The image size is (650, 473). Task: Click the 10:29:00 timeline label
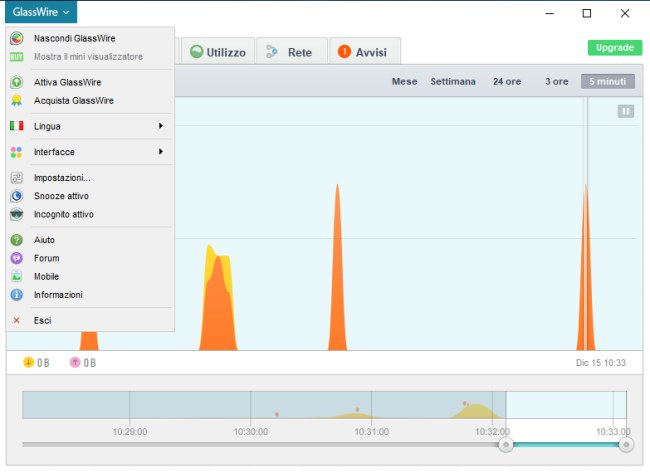[130, 432]
